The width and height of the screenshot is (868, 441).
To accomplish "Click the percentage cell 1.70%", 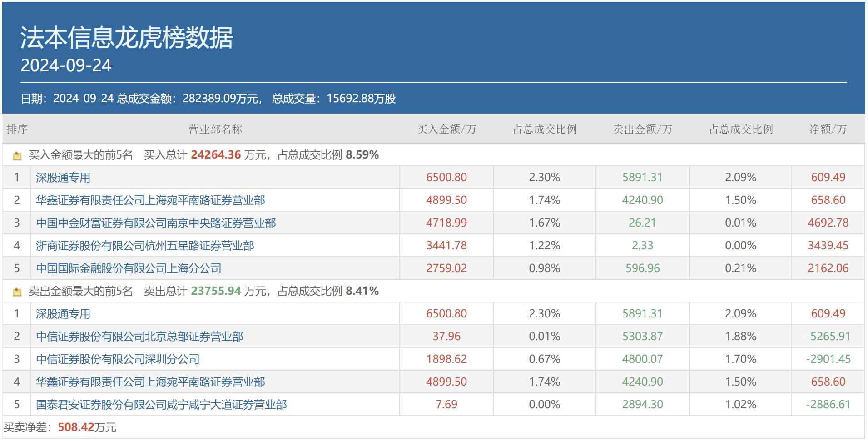I will tap(741, 359).
